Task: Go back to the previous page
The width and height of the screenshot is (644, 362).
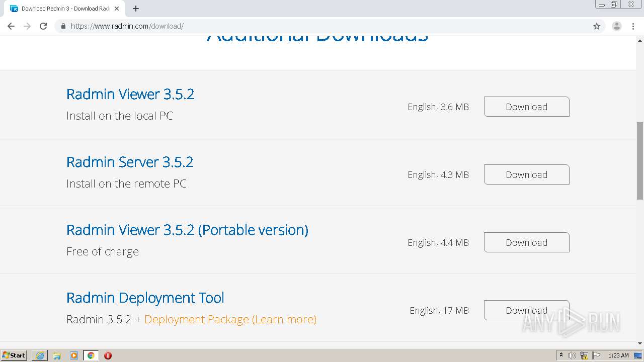Action: pyautogui.click(x=11, y=26)
